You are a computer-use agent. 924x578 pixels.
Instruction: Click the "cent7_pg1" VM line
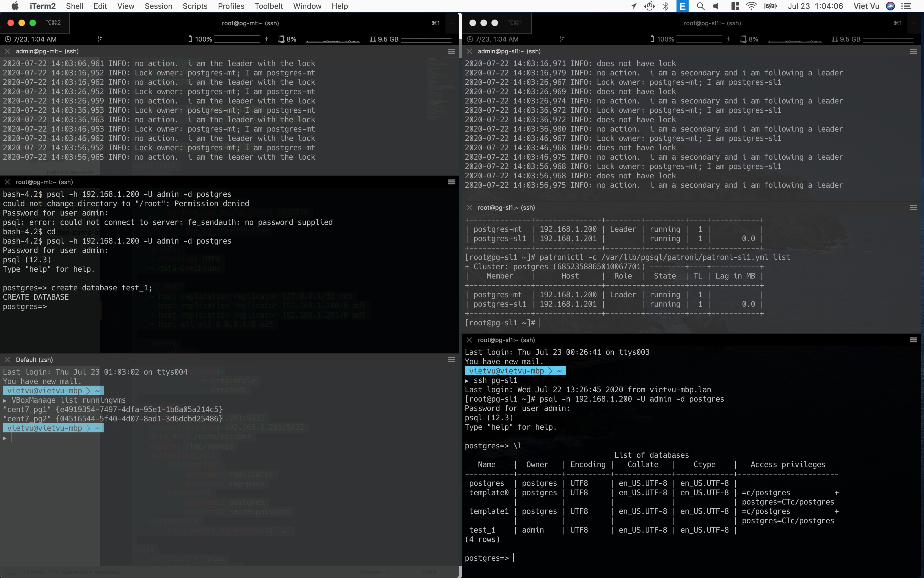113,410
